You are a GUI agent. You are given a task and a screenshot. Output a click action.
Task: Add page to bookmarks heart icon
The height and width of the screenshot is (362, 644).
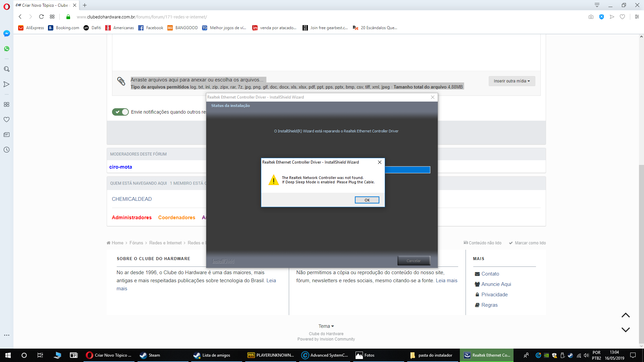click(x=623, y=17)
